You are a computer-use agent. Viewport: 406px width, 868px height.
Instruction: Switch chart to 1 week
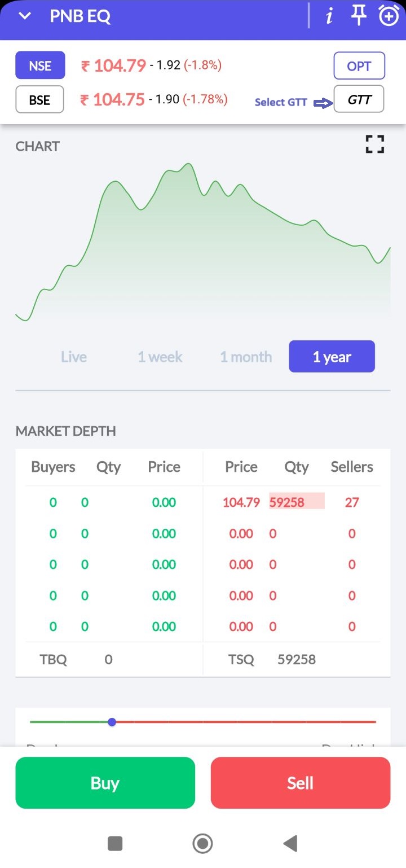tap(160, 357)
